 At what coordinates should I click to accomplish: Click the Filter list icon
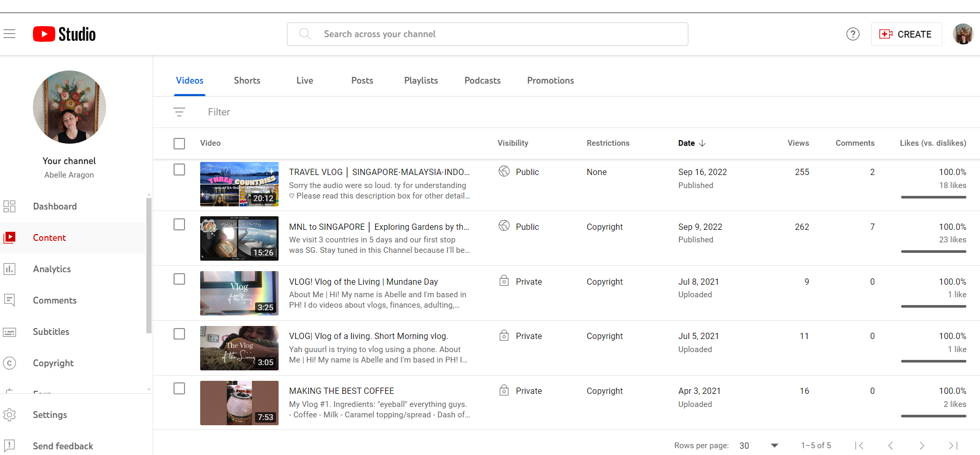pyautogui.click(x=179, y=112)
